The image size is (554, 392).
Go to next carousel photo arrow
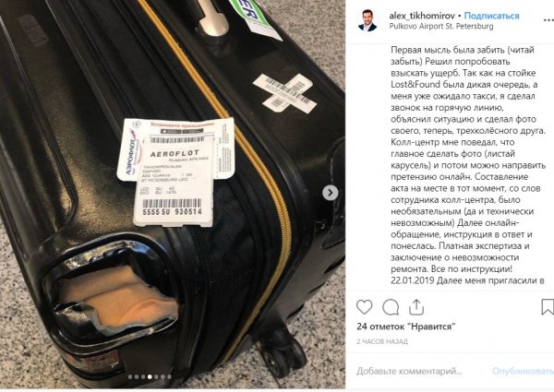[331, 193]
